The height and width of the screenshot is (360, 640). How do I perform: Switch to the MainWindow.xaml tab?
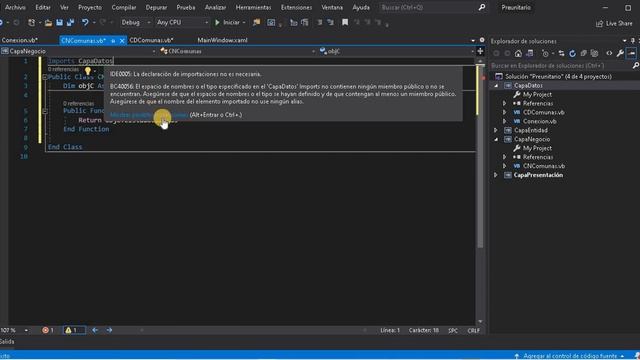222,40
